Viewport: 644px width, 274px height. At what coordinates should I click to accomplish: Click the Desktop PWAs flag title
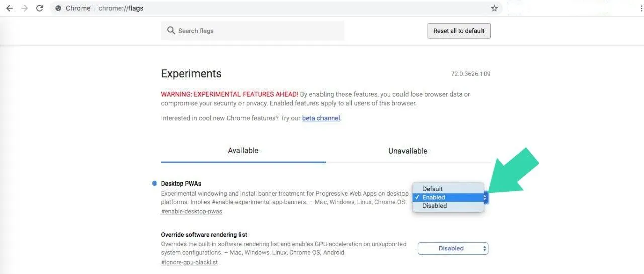click(181, 184)
